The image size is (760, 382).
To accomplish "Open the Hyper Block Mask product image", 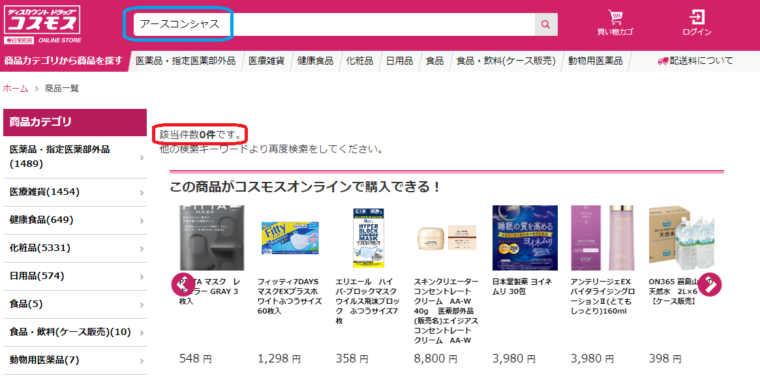I will tap(368, 238).
